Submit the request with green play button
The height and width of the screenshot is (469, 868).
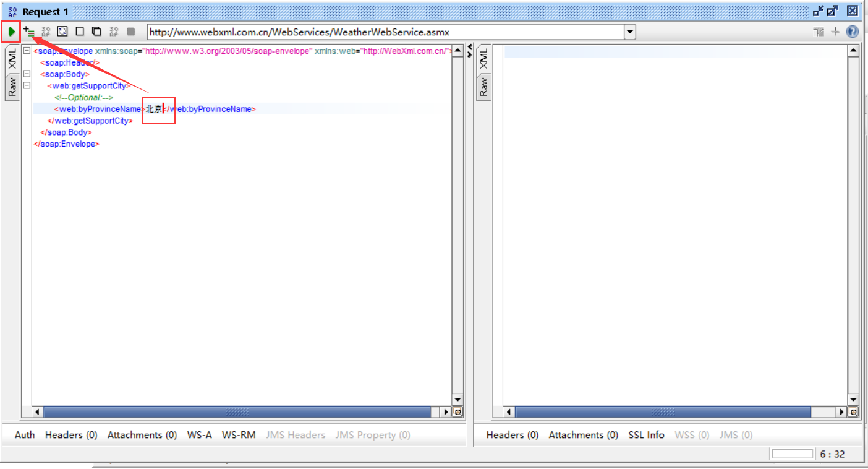[x=11, y=32]
